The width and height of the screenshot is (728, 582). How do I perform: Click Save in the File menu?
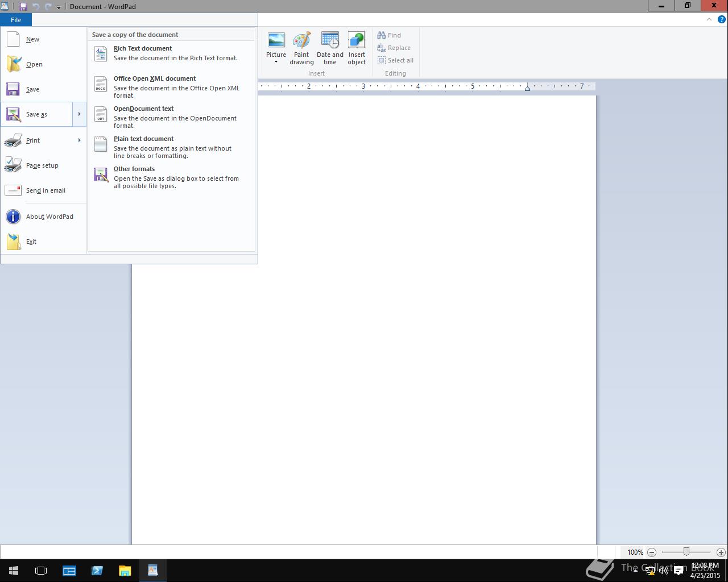click(x=43, y=89)
